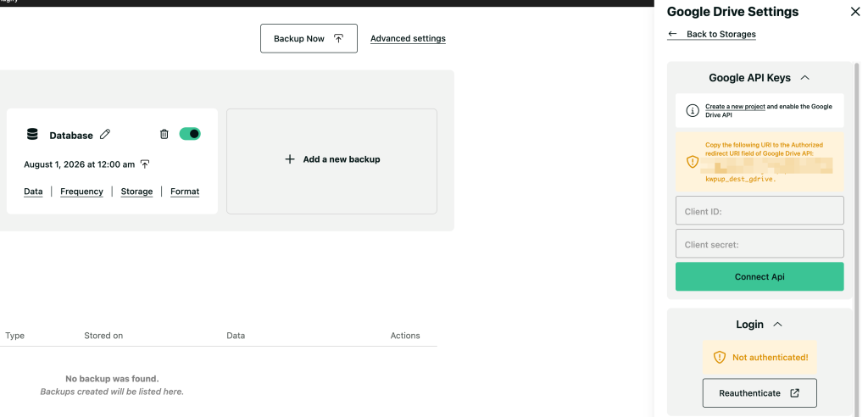Click the 'No backup was found.' message
This screenshot has width=868, height=417.
tap(112, 379)
